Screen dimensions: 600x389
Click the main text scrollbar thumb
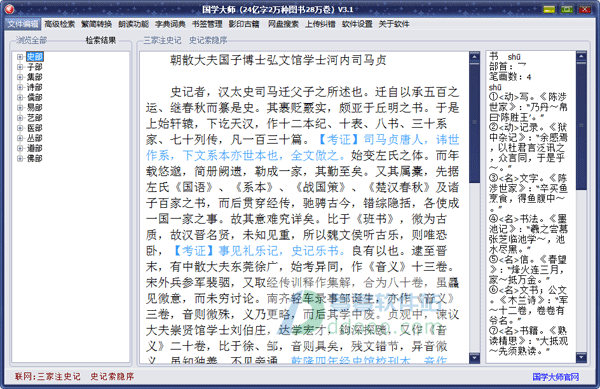474,123
